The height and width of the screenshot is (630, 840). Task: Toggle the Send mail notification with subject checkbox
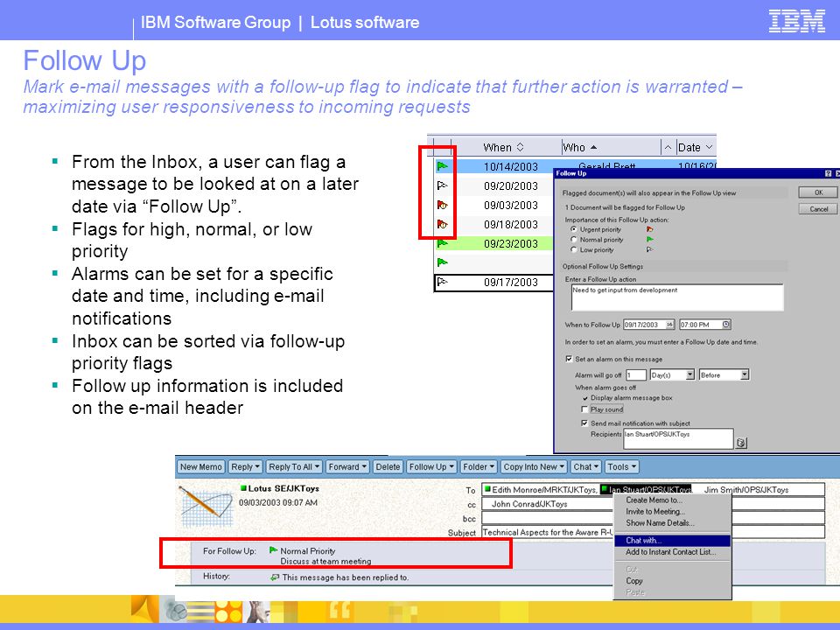click(585, 423)
